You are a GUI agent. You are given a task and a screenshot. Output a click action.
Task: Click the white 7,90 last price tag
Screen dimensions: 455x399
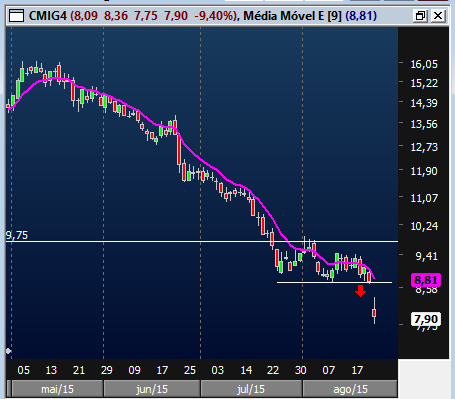click(x=426, y=319)
